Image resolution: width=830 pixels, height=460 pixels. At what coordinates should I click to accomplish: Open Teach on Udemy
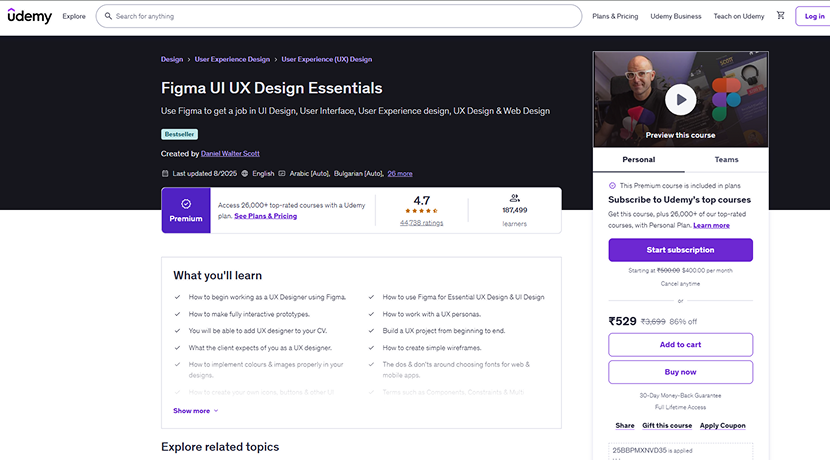click(x=738, y=16)
